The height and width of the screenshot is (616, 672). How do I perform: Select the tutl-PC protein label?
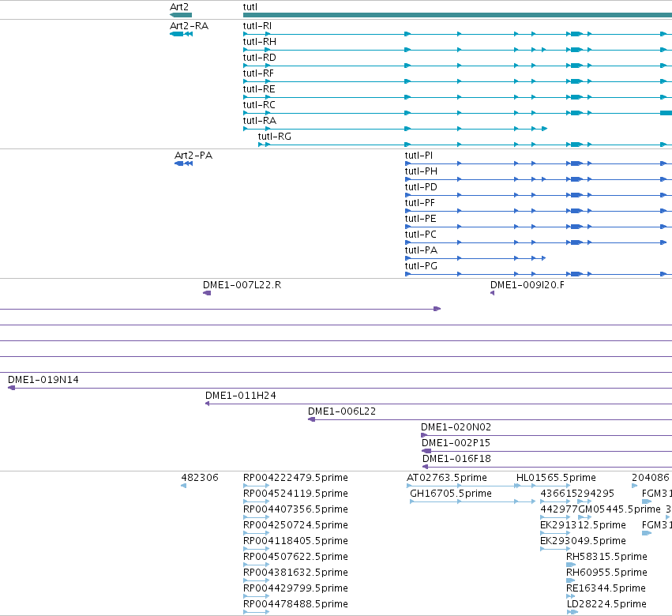[x=420, y=235]
